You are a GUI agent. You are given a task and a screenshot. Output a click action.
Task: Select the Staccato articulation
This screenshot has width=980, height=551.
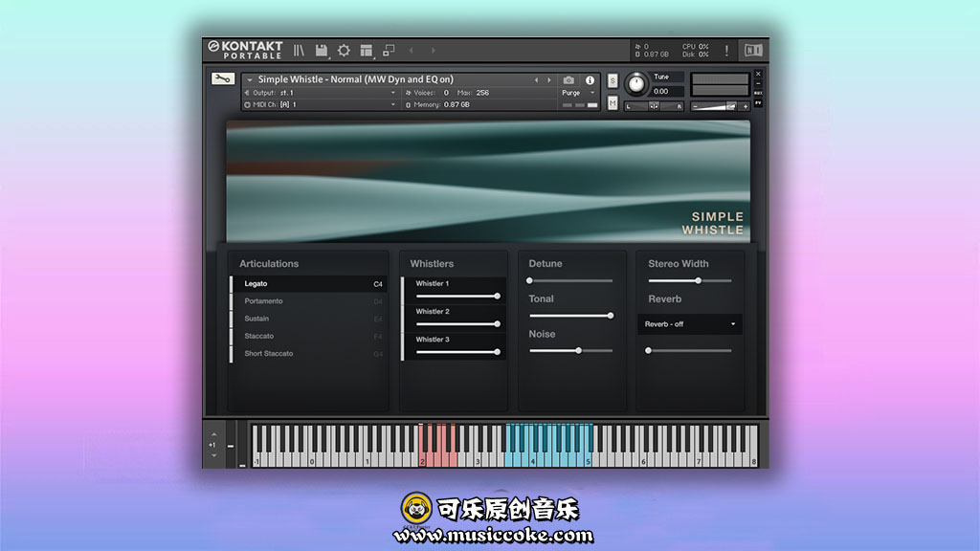(x=309, y=336)
